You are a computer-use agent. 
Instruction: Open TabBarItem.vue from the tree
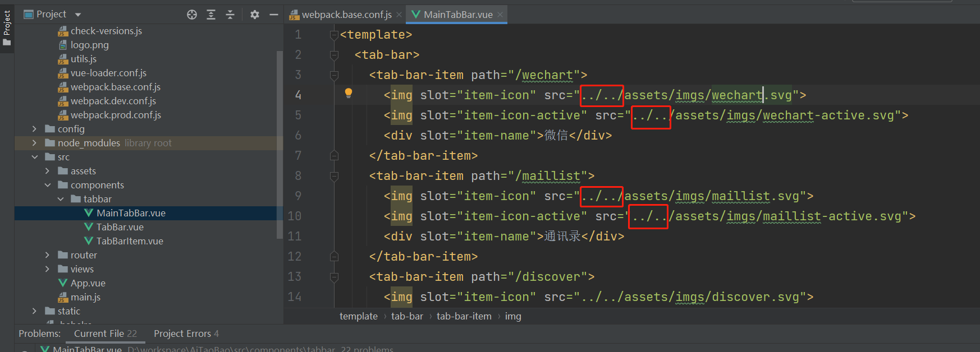[130, 241]
